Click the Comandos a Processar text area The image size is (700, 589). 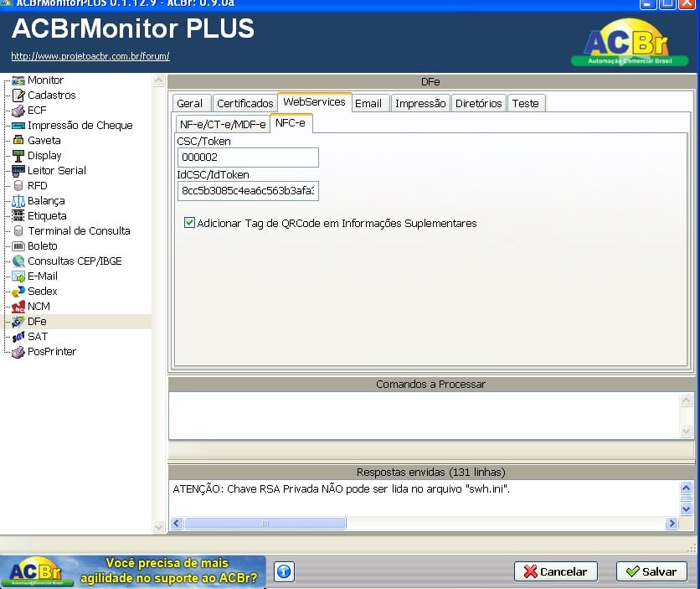(x=425, y=416)
